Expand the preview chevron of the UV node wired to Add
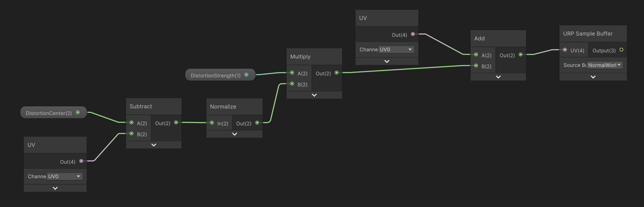This screenshot has height=207, width=644. click(387, 61)
